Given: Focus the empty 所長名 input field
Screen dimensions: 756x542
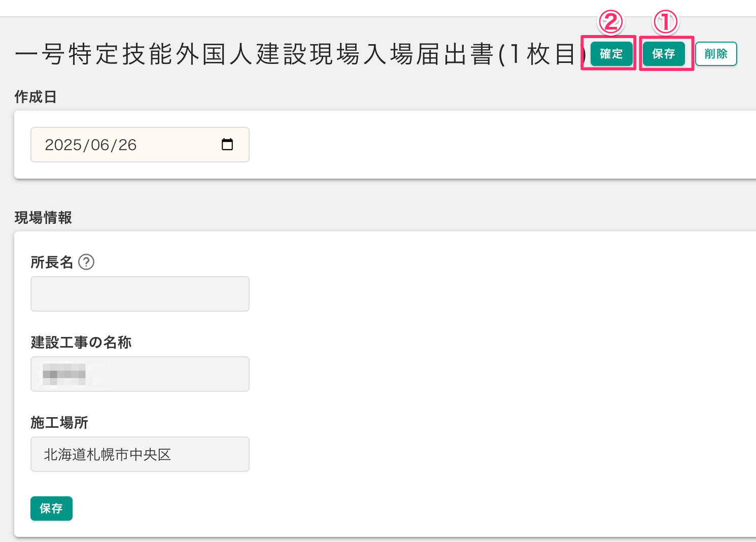Looking at the screenshot, I should (140, 294).
